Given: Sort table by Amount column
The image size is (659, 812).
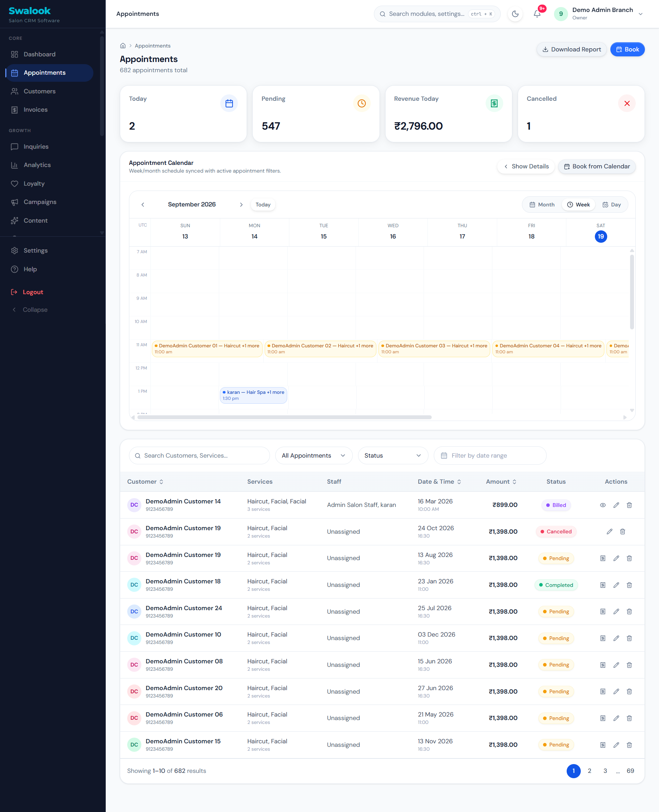Looking at the screenshot, I should [x=501, y=482].
